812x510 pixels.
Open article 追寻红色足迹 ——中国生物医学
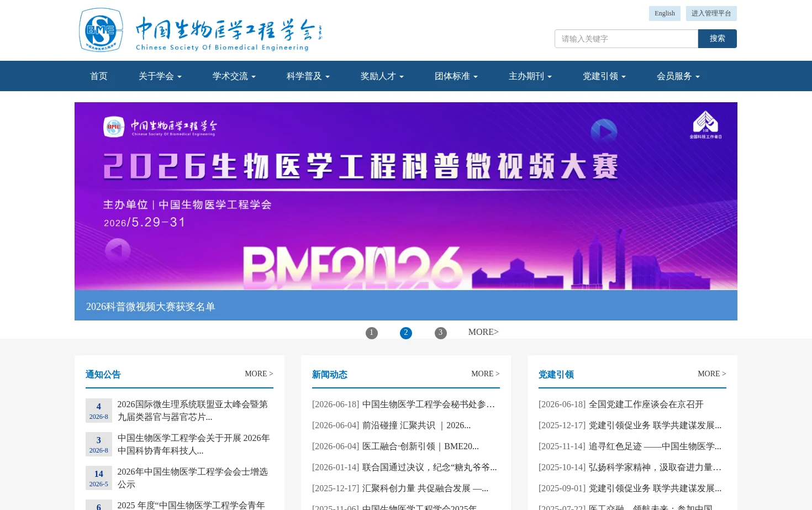pos(655,446)
